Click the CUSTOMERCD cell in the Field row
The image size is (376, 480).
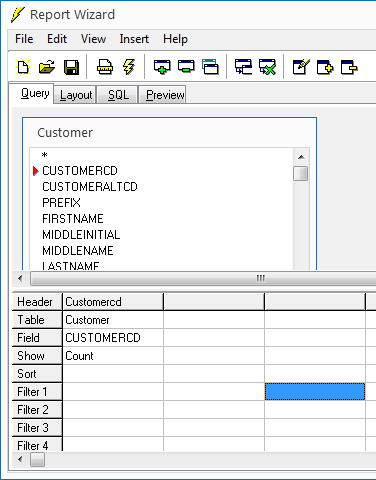113,338
